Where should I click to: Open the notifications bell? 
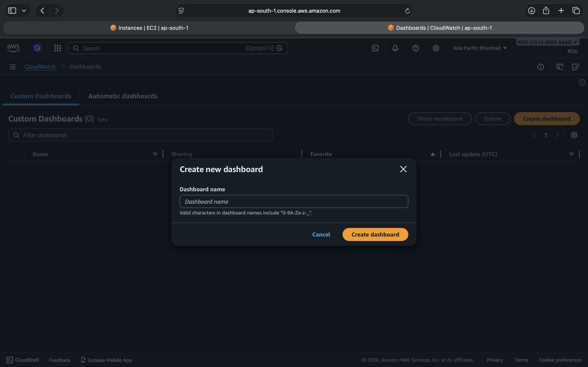395,48
